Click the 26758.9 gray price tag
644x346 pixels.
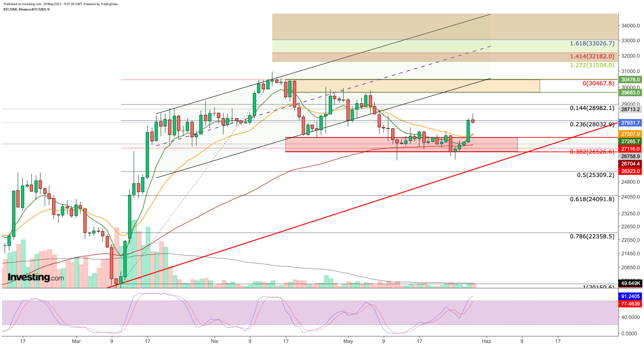630,156
